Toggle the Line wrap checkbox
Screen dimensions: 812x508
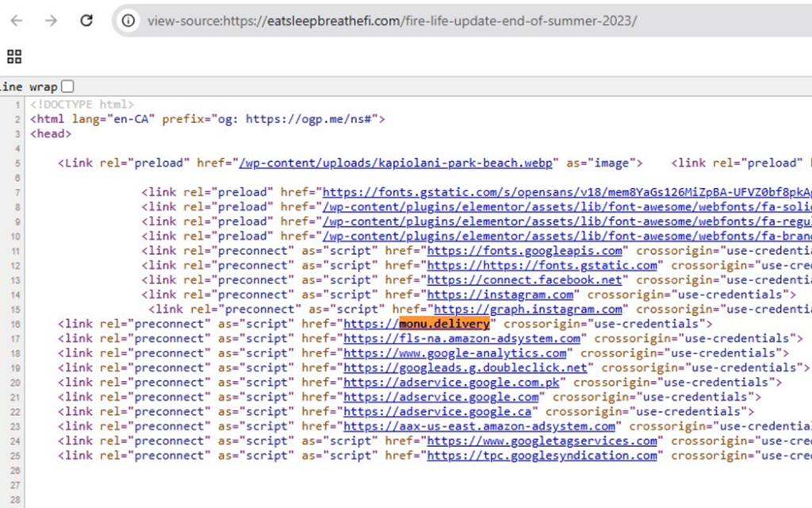tap(67, 87)
